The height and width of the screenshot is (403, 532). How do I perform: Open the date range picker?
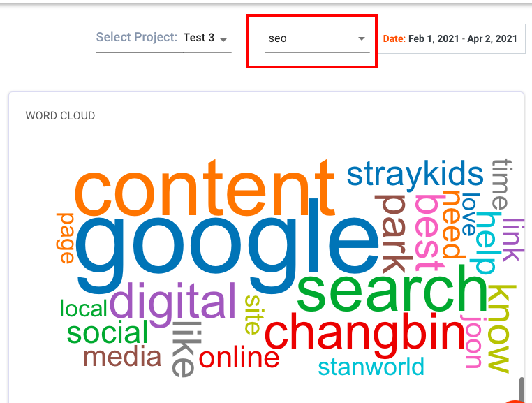pos(451,38)
